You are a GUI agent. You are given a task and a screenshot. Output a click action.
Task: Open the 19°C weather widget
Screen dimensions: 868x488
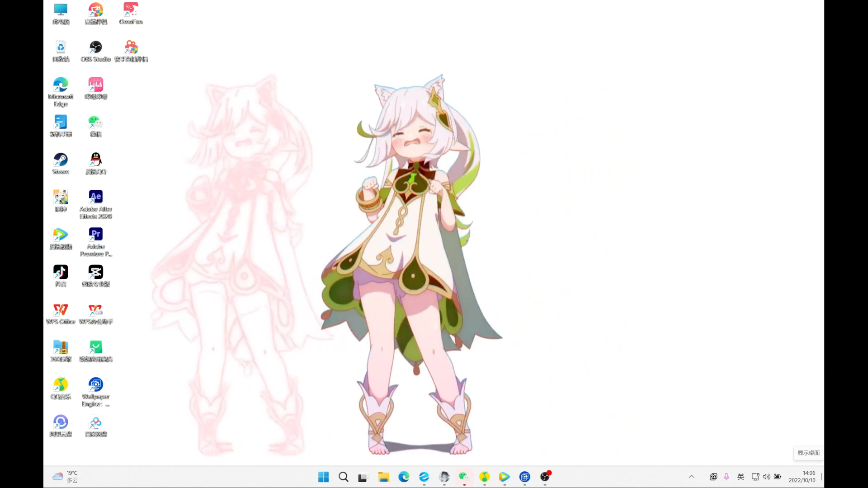[66, 477]
